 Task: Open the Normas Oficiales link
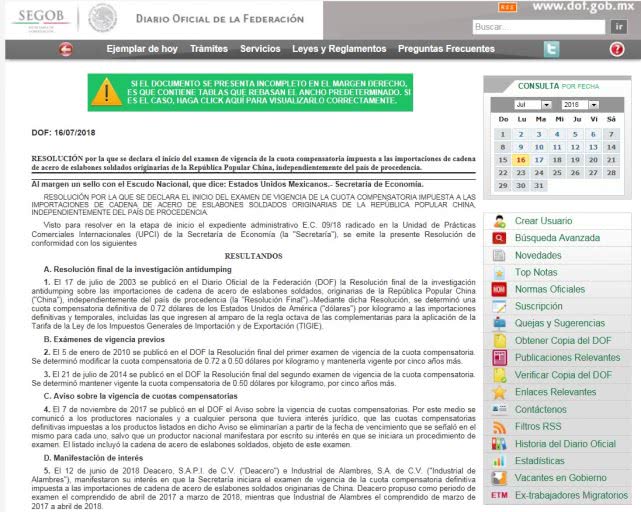(550, 290)
